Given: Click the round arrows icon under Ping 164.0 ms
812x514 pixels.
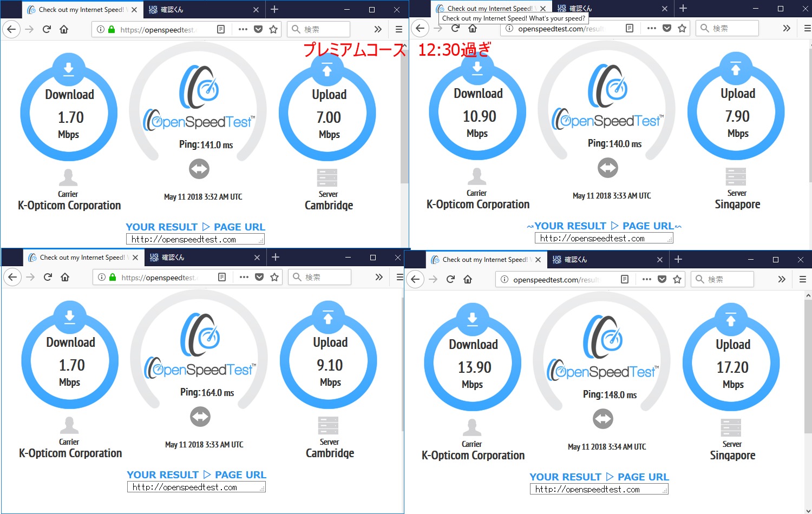Looking at the screenshot, I should (x=200, y=417).
